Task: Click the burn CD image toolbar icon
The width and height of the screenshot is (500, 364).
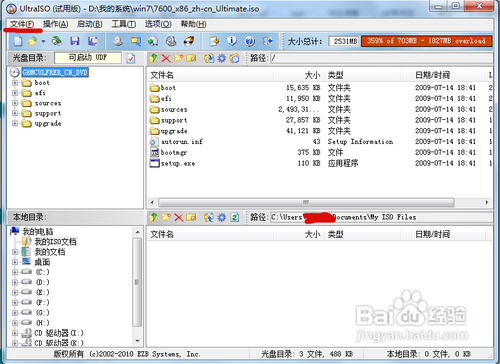Action: click(x=189, y=41)
